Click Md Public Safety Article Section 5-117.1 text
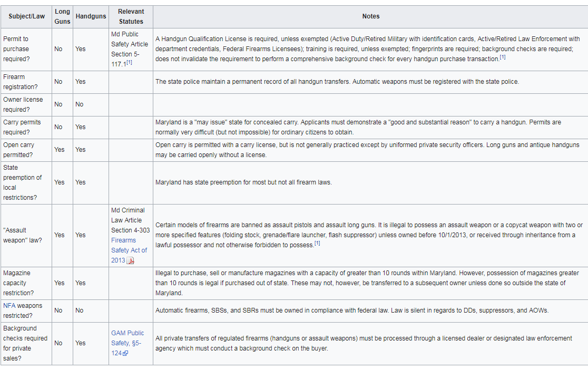The width and height of the screenshot is (588, 369). pyautogui.click(x=130, y=49)
